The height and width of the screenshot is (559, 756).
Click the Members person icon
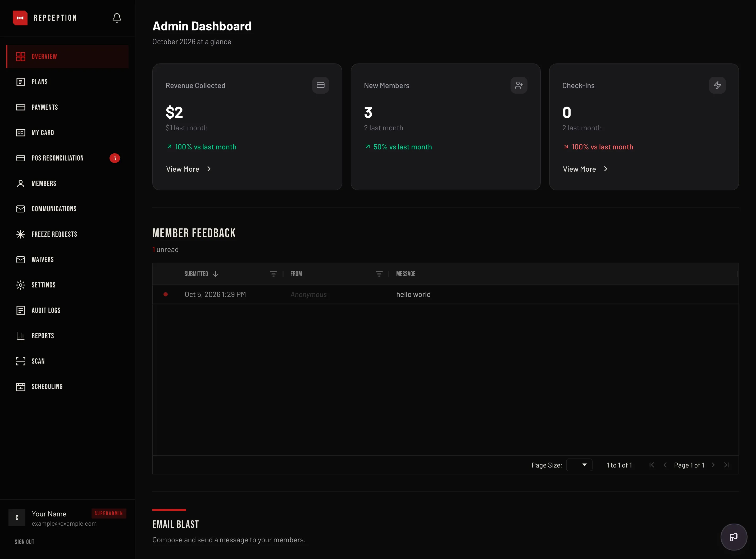(x=21, y=184)
